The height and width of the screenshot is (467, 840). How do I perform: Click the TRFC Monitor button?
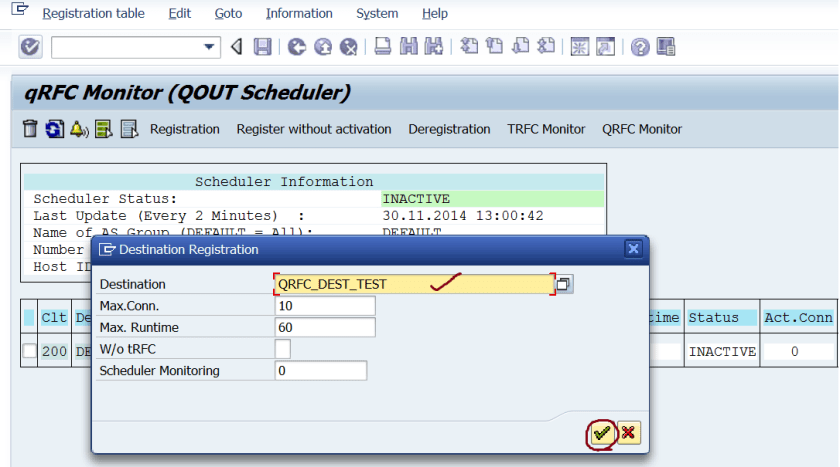[x=546, y=129]
